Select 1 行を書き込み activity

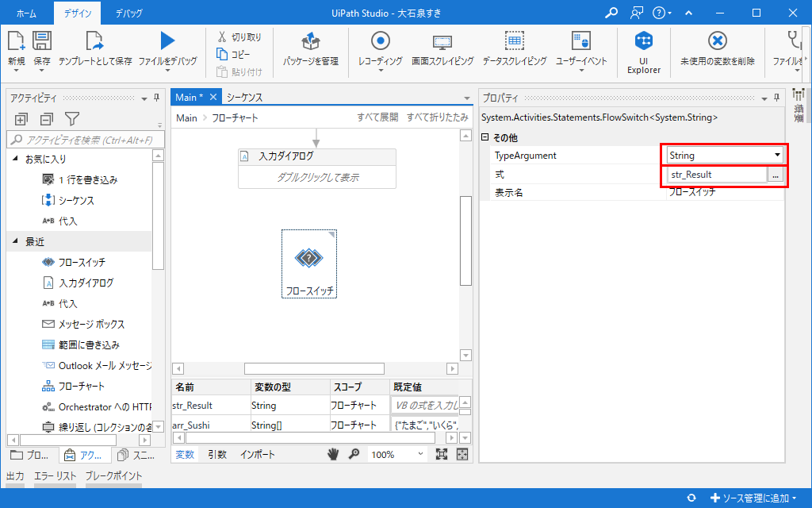tap(80, 180)
